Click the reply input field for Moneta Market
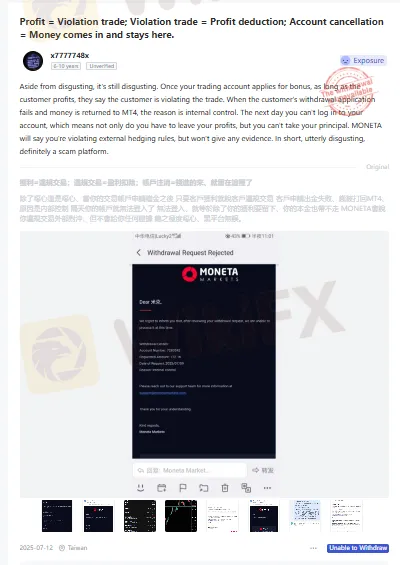 (x=190, y=470)
